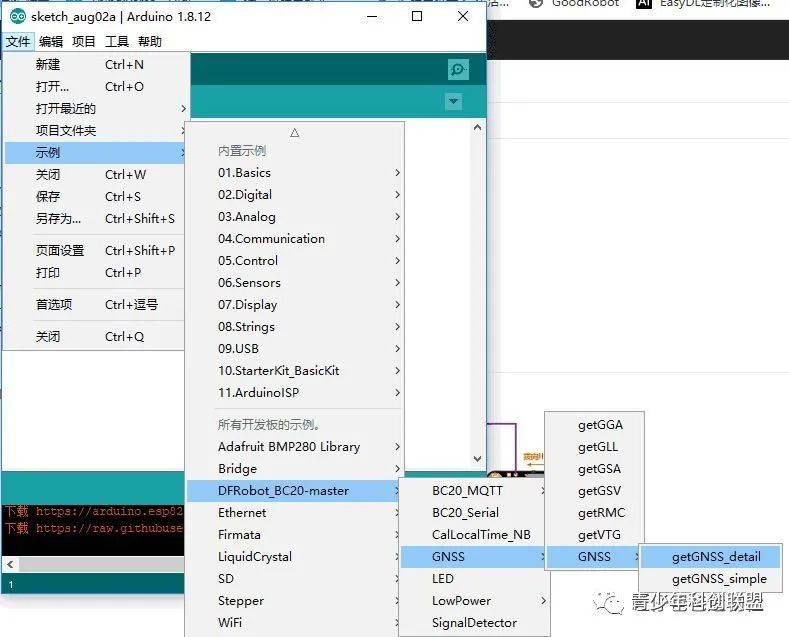Choose 打印 Ctrl+P entry
The height and width of the screenshot is (637, 789).
click(97, 273)
